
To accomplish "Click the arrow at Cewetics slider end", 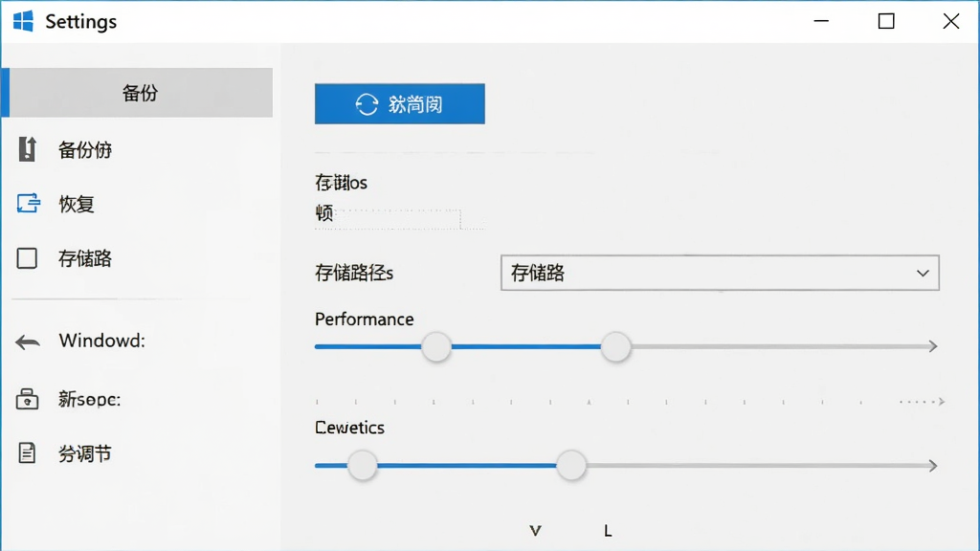I will tap(932, 466).
